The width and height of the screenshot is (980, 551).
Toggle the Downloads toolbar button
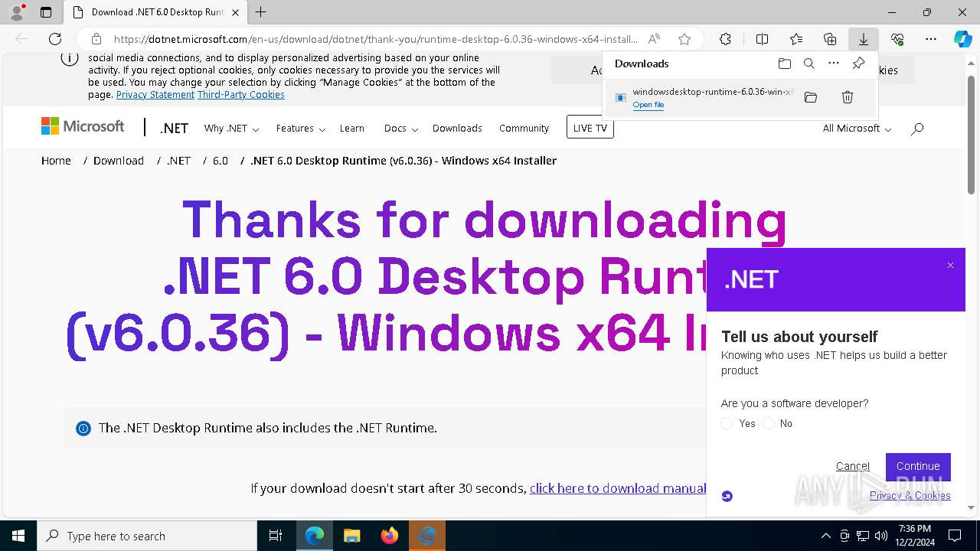[x=864, y=39]
